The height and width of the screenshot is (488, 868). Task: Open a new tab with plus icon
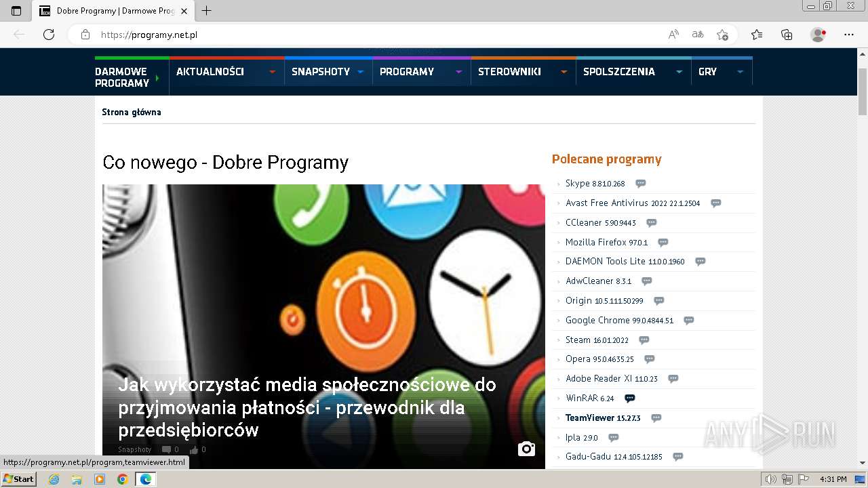tap(207, 11)
